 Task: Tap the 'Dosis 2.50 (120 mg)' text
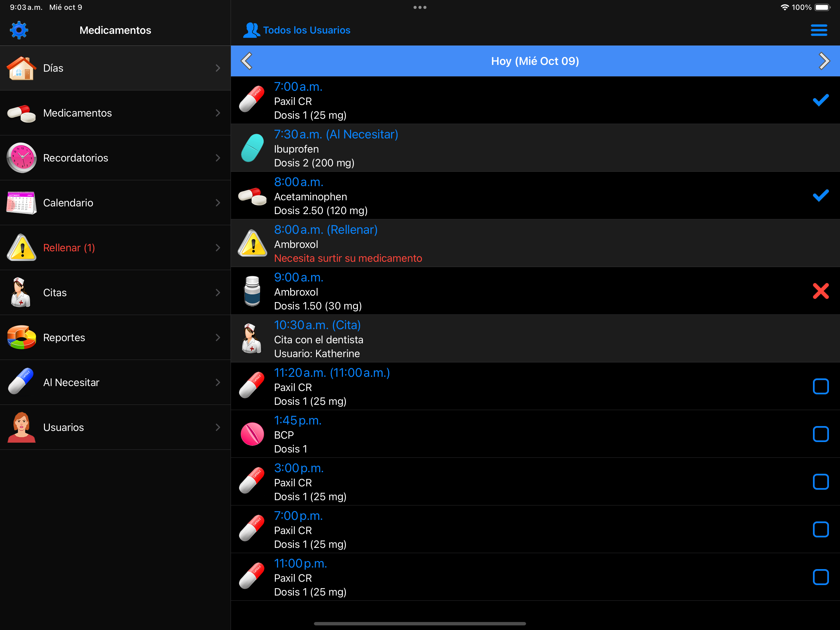pyautogui.click(x=320, y=210)
